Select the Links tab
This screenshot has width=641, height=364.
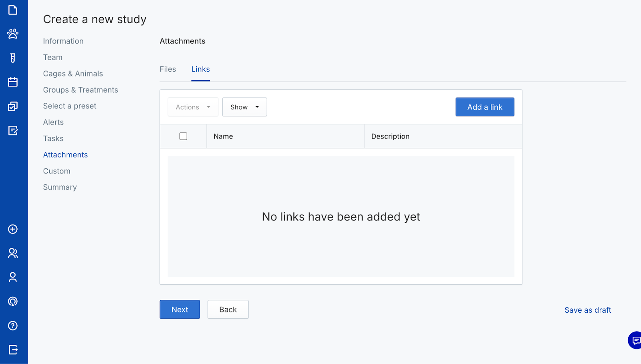(200, 69)
